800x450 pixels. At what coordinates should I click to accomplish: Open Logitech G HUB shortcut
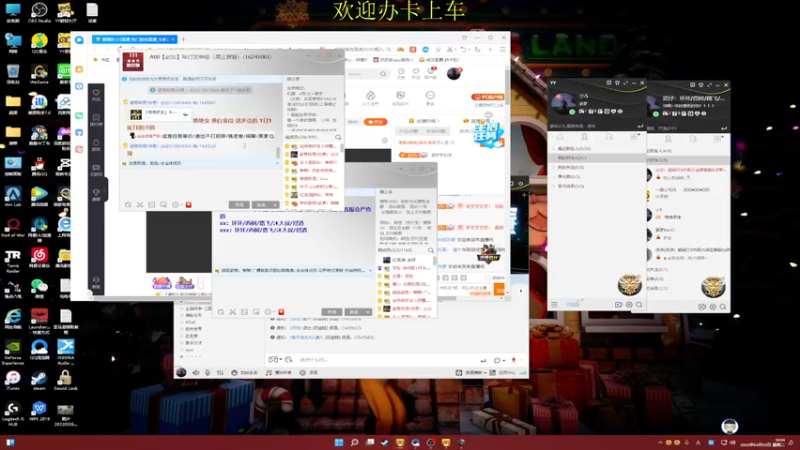[x=13, y=413]
